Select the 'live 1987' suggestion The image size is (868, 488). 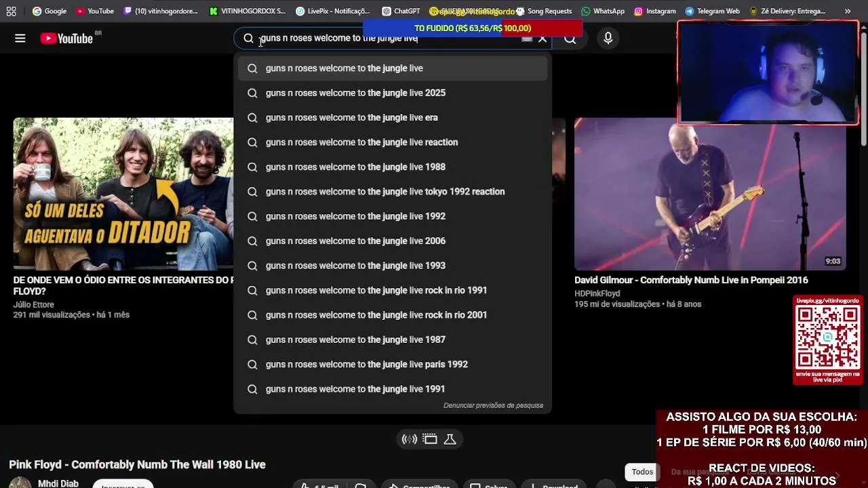pyautogui.click(x=393, y=340)
